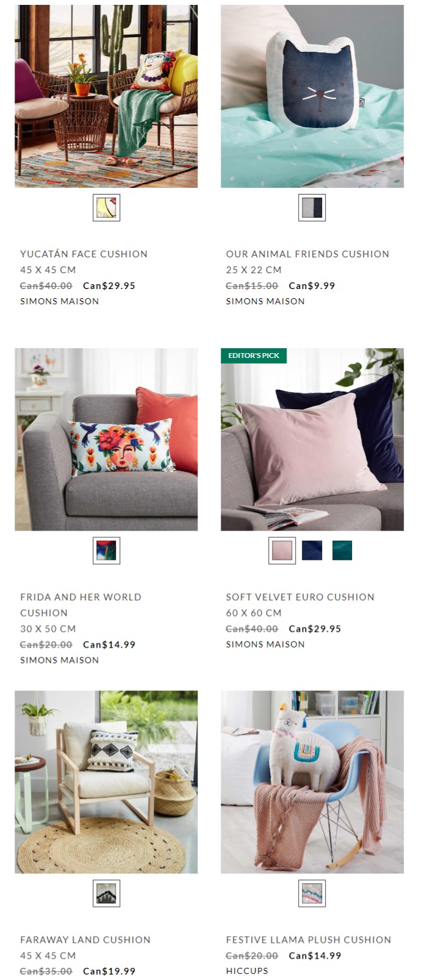
Task: Open the Our Animal Friends Cushion link
Action: (x=307, y=254)
